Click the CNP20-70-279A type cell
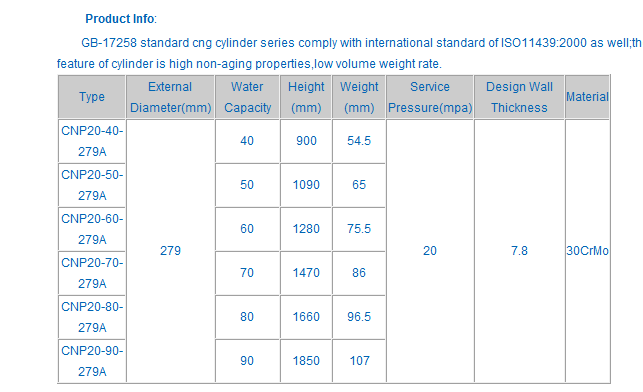The height and width of the screenshot is (392, 643). coord(92,273)
